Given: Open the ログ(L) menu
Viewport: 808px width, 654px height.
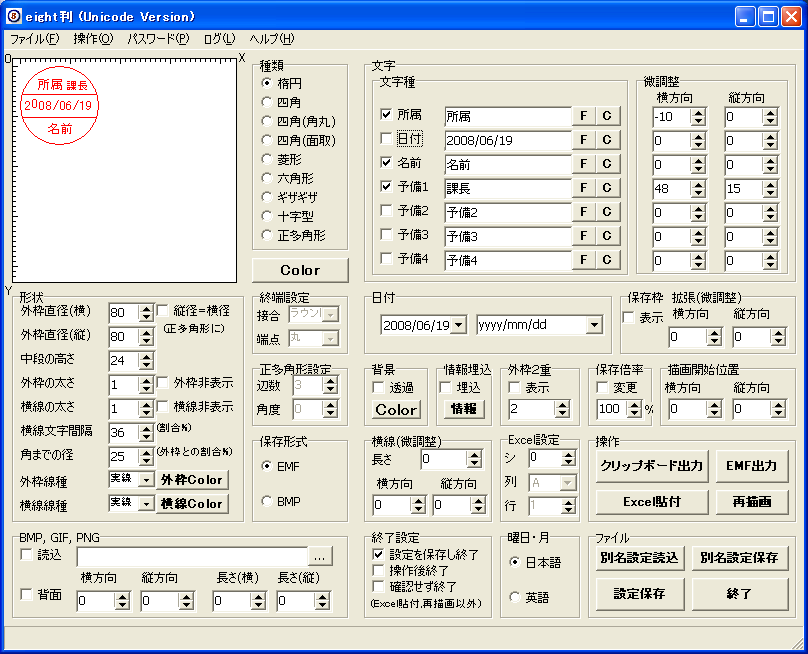Looking at the screenshot, I should pos(219,39).
